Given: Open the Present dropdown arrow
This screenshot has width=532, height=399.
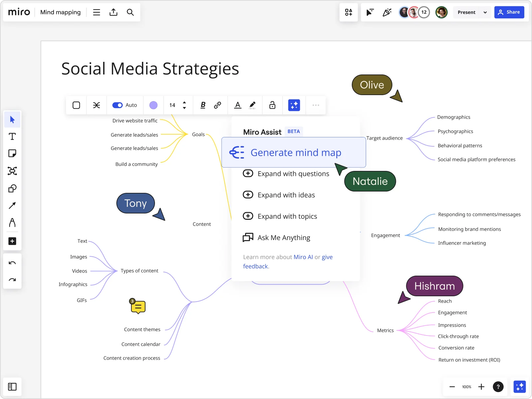Looking at the screenshot, I should (485, 12).
